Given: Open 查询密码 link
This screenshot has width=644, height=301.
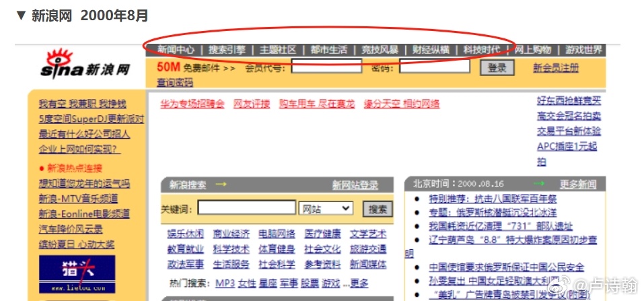Looking at the screenshot, I should 175,83.
